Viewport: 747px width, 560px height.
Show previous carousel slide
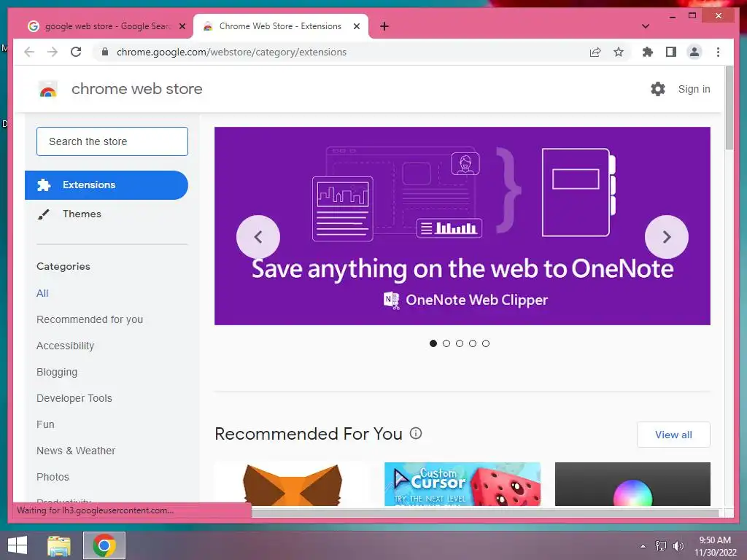pos(258,237)
